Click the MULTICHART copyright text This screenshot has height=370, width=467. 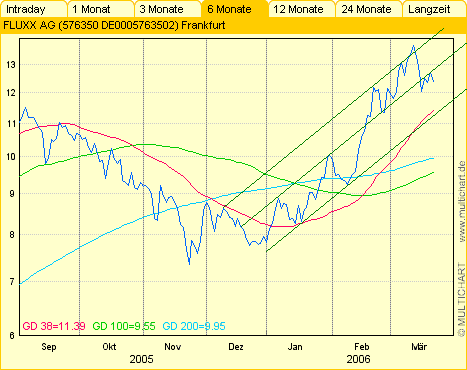(x=461, y=299)
